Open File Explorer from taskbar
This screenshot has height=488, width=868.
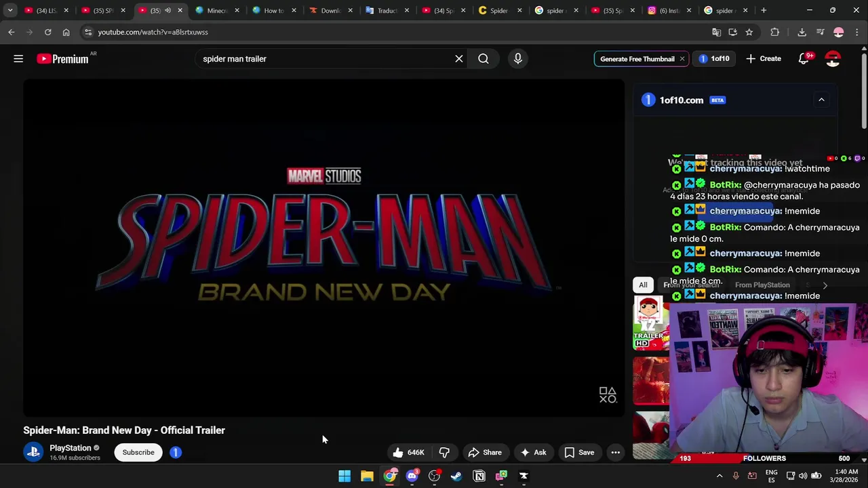click(367, 476)
